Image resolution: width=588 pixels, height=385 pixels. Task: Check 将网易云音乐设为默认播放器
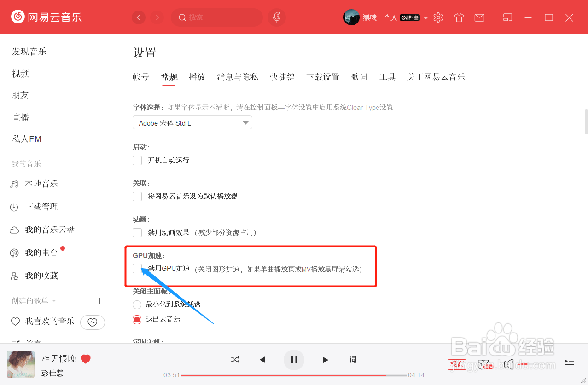pyautogui.click(x=137, y=196)
